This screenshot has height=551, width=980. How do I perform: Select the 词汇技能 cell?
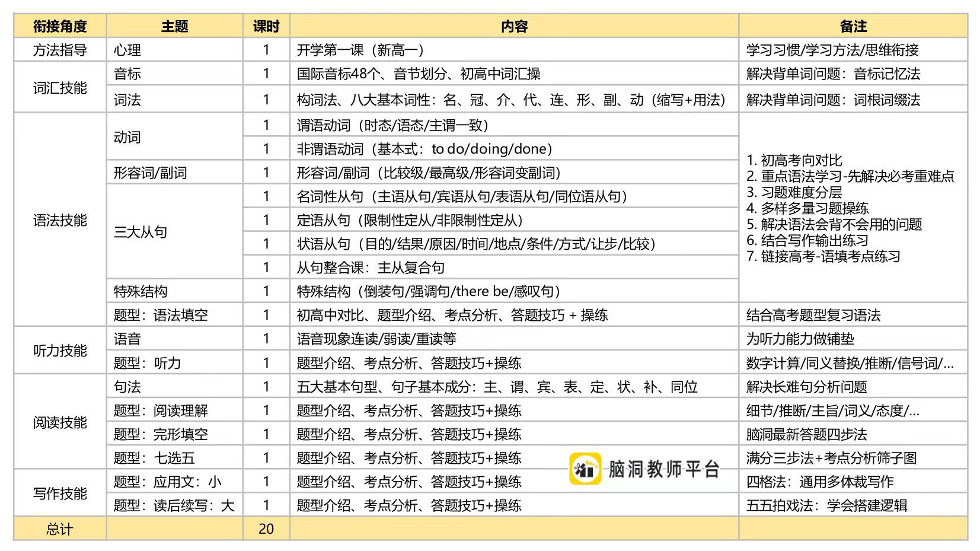pyautogui.click(x=60, y=87)
